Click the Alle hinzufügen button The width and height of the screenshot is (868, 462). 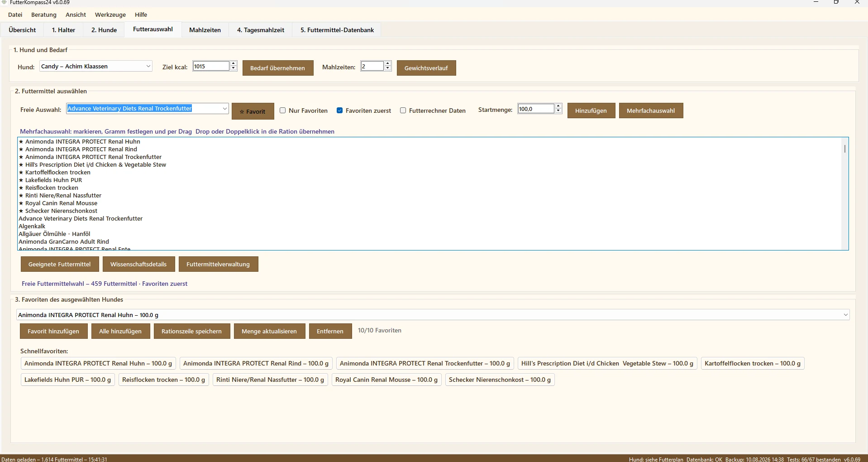tap(120, 331)
